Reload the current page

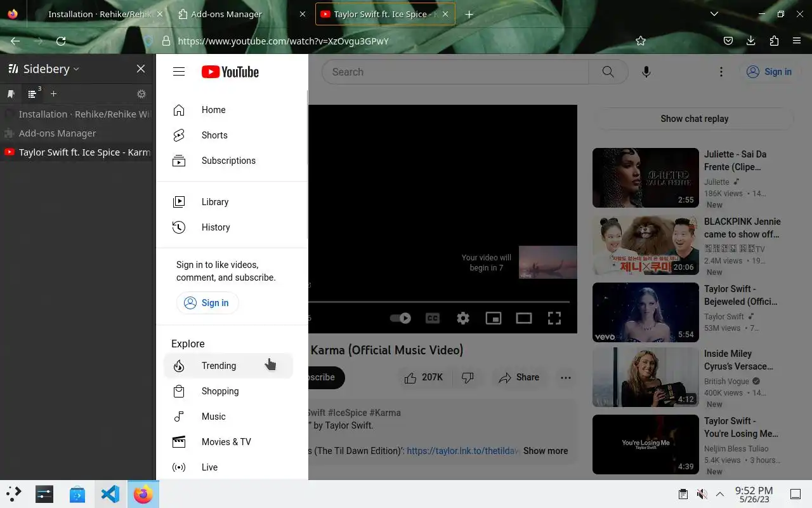tap(61, 41)
